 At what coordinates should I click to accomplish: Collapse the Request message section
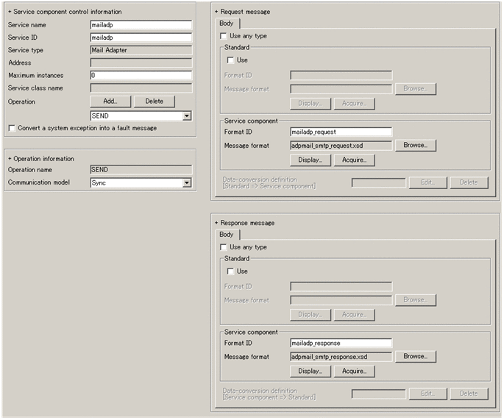pyautogui.click(x=216, y=13)
